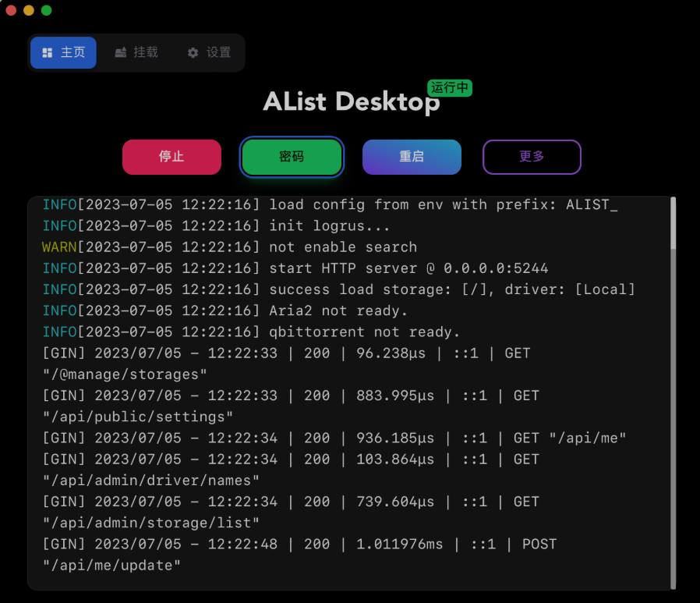Click log text 'load config from env with prefix: ALIST_'
The height and width of the screenshot is (603, 700).
(444, 204)
